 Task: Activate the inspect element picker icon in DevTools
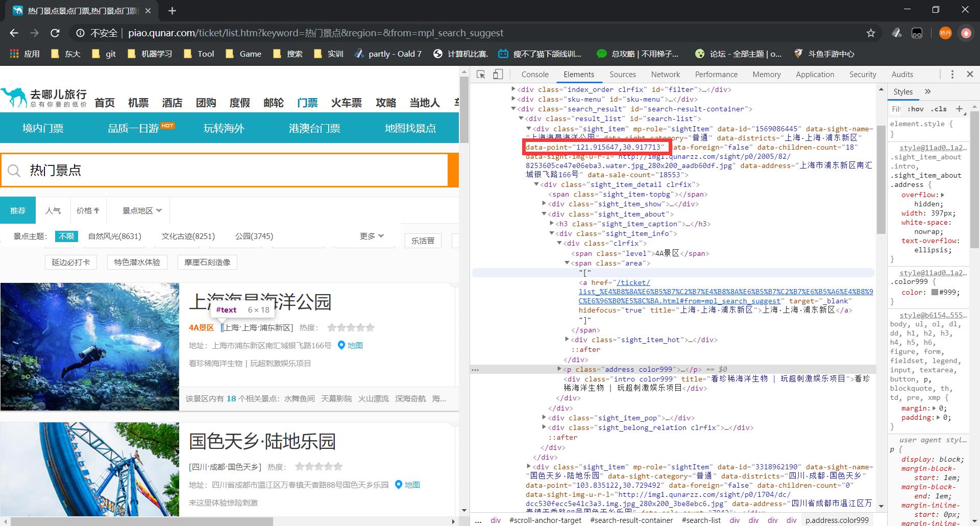[x=481, y=75]
